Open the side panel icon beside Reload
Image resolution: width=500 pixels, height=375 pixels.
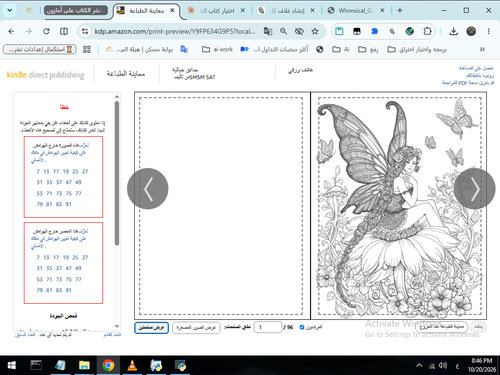coord(64,31)
